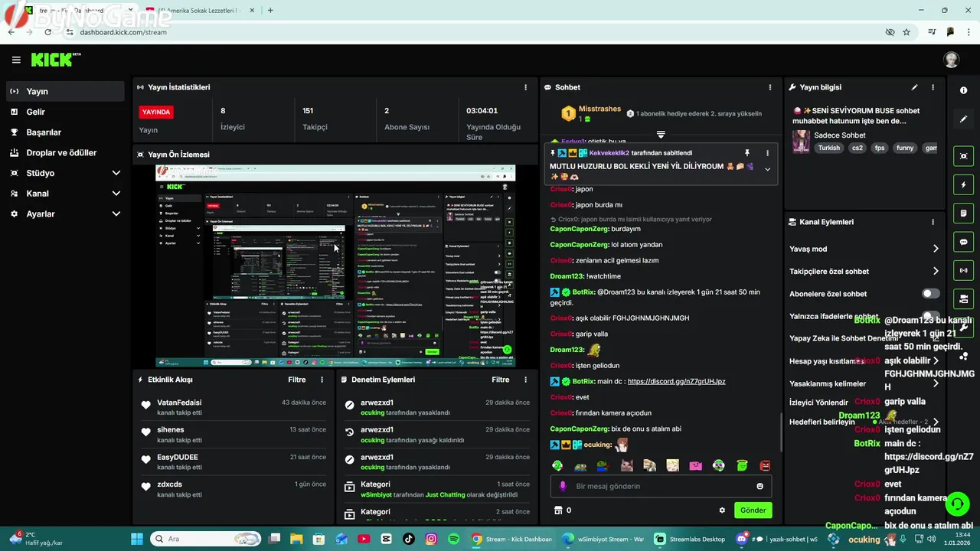The image size is (980, 551).
Task: Open Streamlabs Desktop from the taskbar
Action: click(x=689, y=539)
